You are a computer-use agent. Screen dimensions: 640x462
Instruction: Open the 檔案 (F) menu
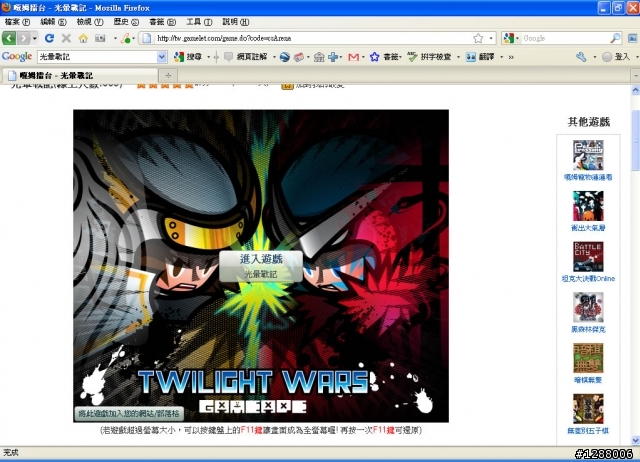(17, 22)
